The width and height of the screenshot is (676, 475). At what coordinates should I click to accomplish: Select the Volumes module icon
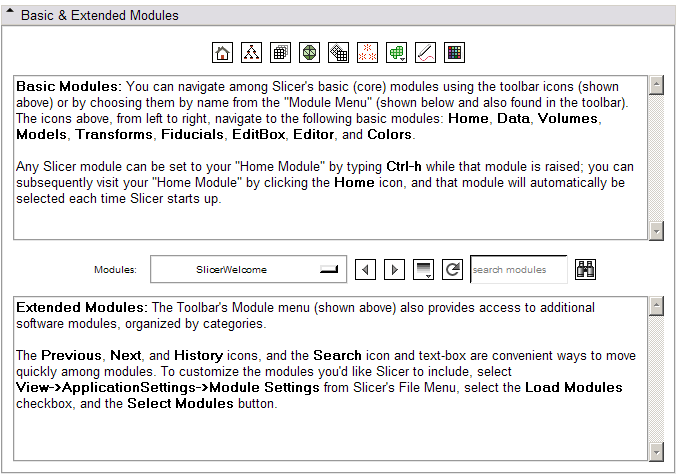click(281, 52)
